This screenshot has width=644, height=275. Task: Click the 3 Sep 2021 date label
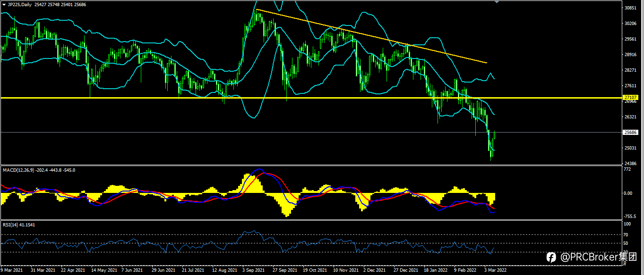point(253,271)
